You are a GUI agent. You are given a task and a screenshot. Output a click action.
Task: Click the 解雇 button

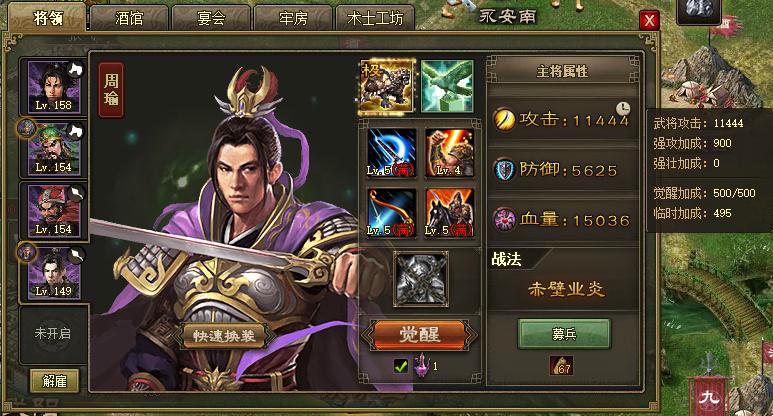point(54,381)
